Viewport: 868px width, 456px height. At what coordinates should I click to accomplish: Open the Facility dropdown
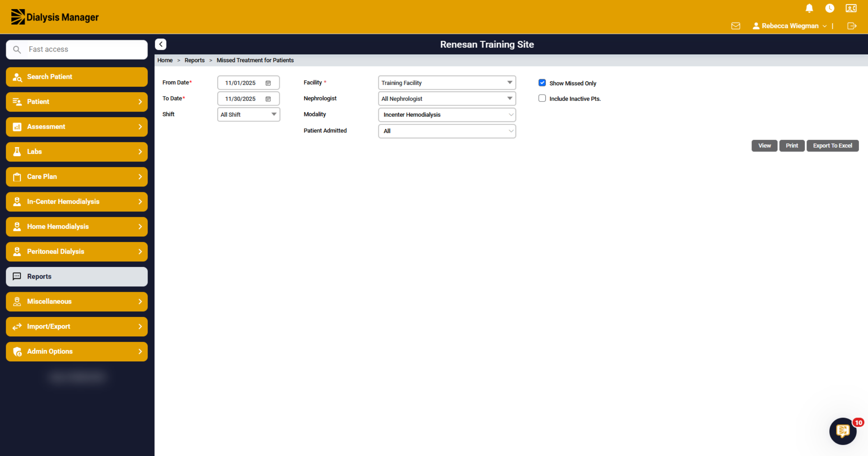click(x=447, y=83)
